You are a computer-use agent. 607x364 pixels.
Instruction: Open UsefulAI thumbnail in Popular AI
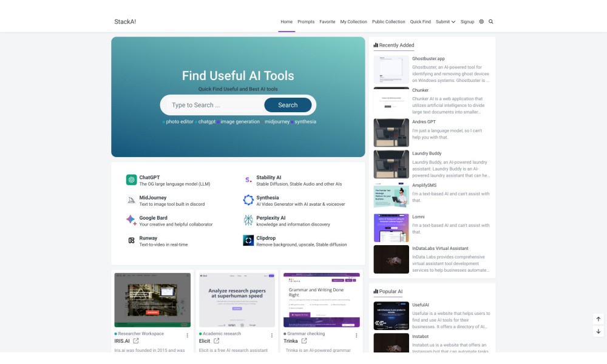coord(391,315)
